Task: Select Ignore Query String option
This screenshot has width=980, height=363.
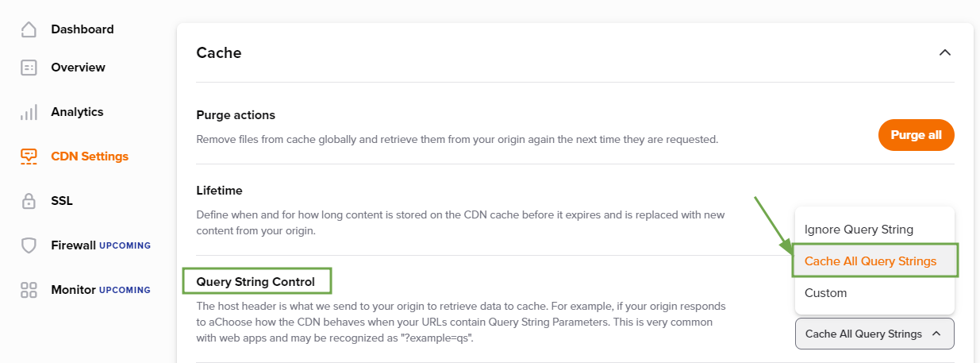Action: pos(859,230)
